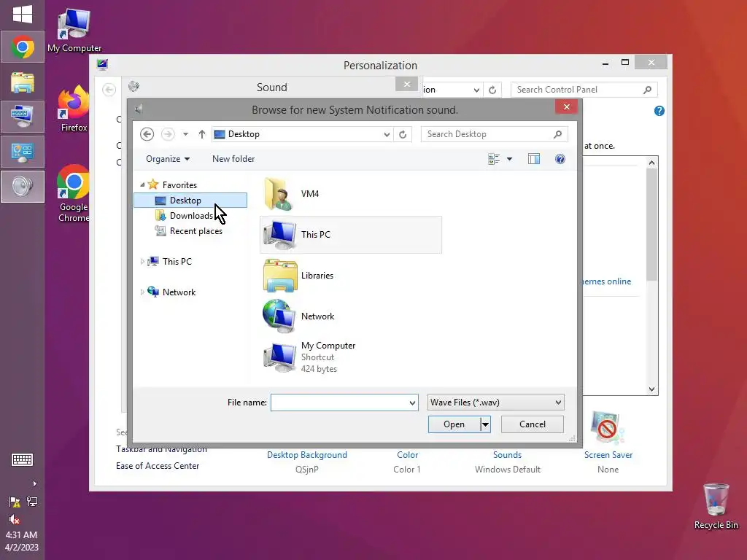Expand the Desktop address bar dropdown

point(387,135)
